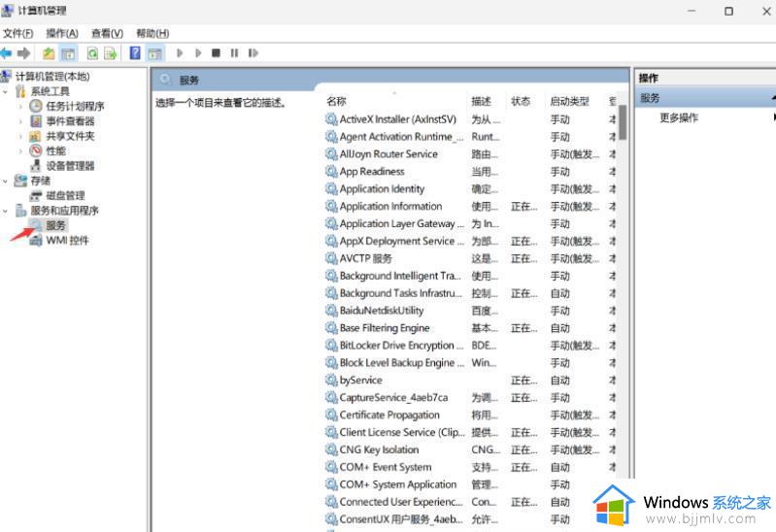
Task: Sort by the 状态 column header
Action: (521, 102)
